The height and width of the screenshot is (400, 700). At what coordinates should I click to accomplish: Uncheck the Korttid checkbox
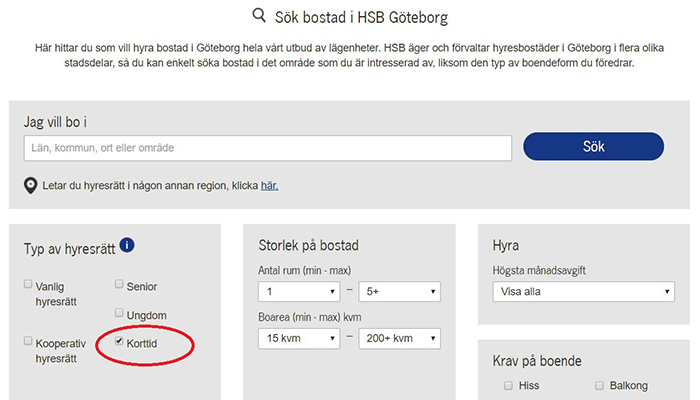tap(119, 341)
